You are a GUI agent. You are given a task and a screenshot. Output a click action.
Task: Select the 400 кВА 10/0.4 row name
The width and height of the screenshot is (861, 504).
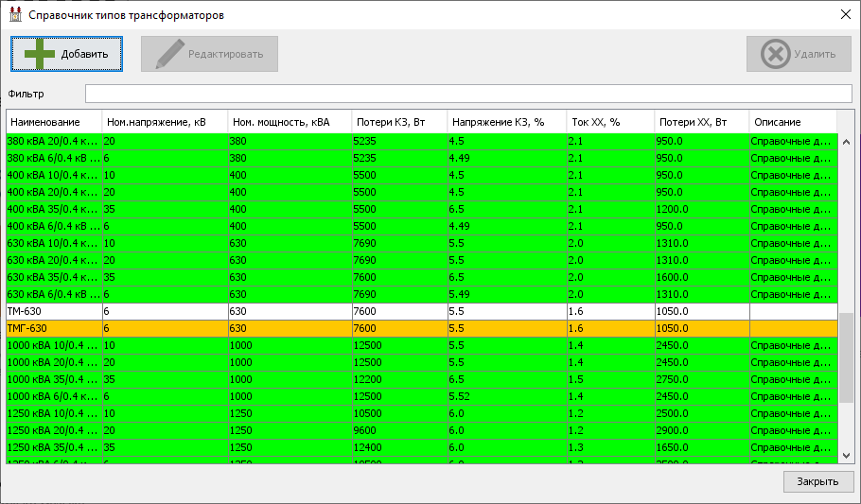54,175
